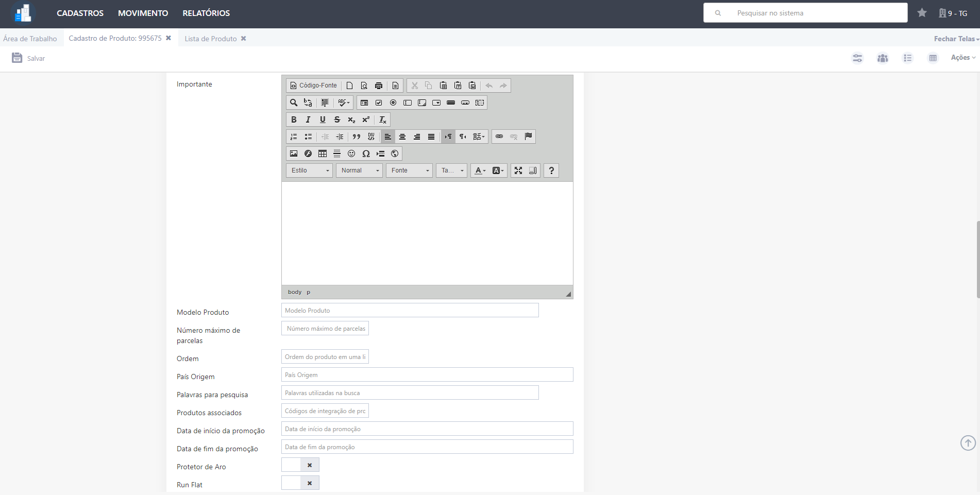Image resolution: width=980 pixels, height=495 pixels.
Task: Toggle right-to-left text direction
Action: 463,136
